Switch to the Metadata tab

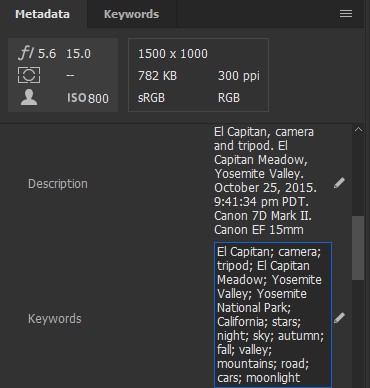(43, 14)
